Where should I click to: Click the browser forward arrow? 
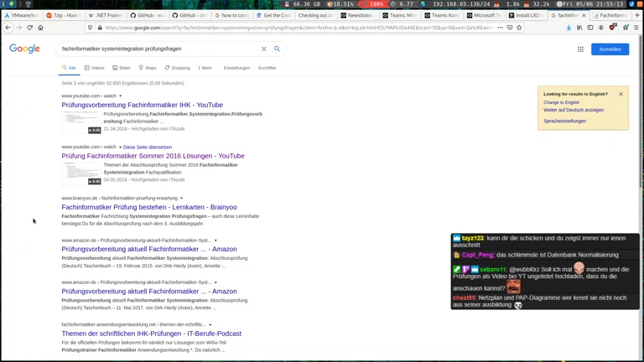click(x=19, y=28)
